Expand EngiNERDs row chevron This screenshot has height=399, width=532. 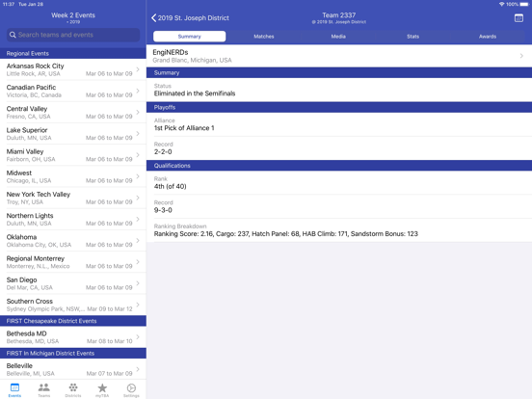click(521, 56)
